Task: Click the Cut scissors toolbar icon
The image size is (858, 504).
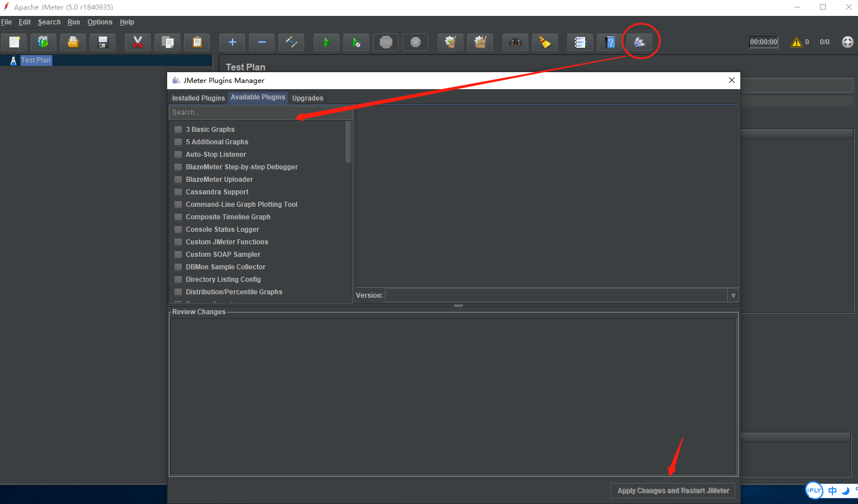Action: coord(138,42)
